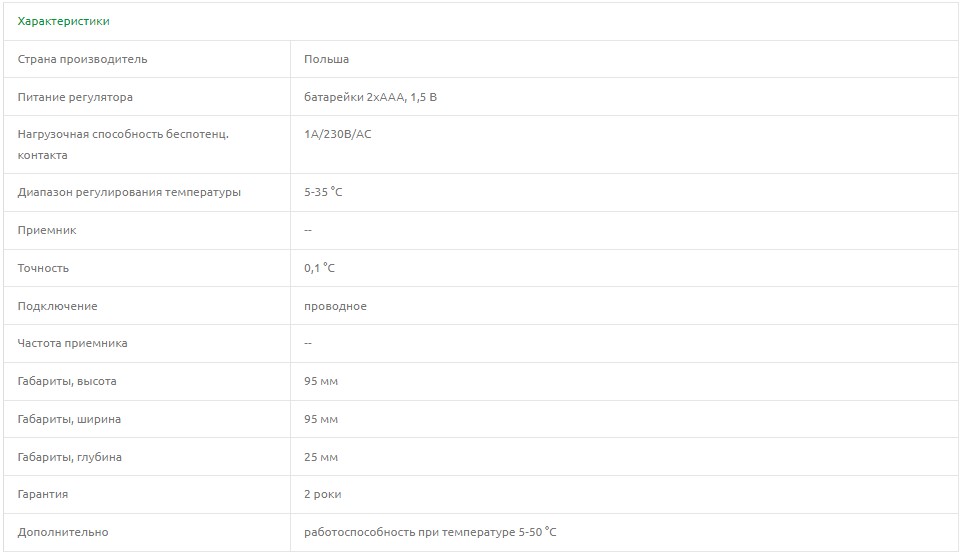Click the батарейки 2хААА, 1,5 В value
Screen dimensions: 964x555
pos(370,97)
